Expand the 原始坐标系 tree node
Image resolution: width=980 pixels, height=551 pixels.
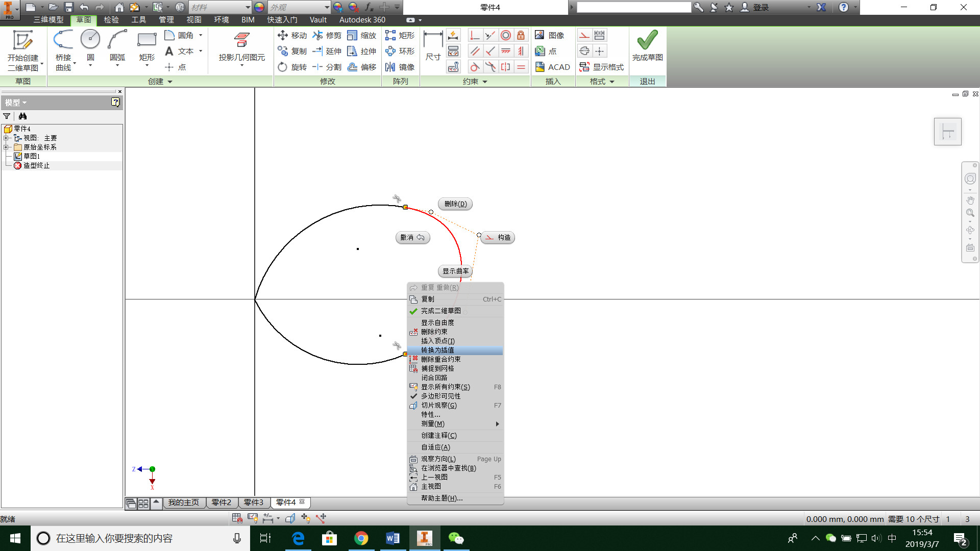coord(6,147)
